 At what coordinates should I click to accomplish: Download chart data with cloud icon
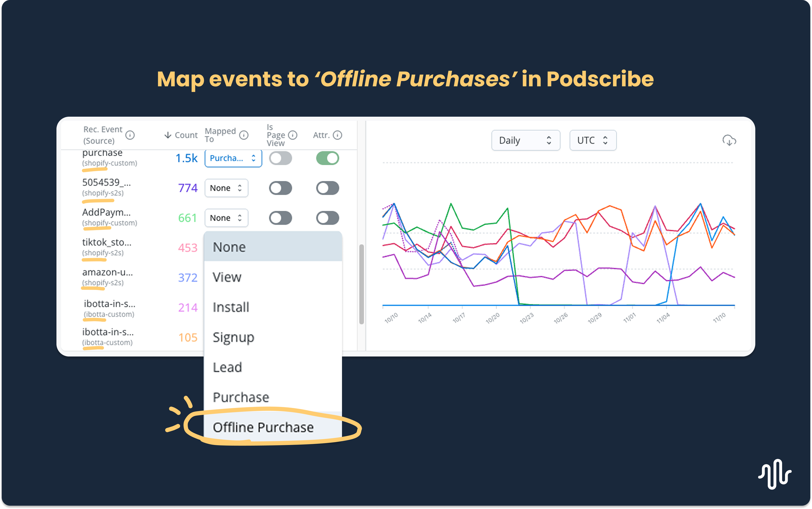pyautogui.click(x=729, y=140)
